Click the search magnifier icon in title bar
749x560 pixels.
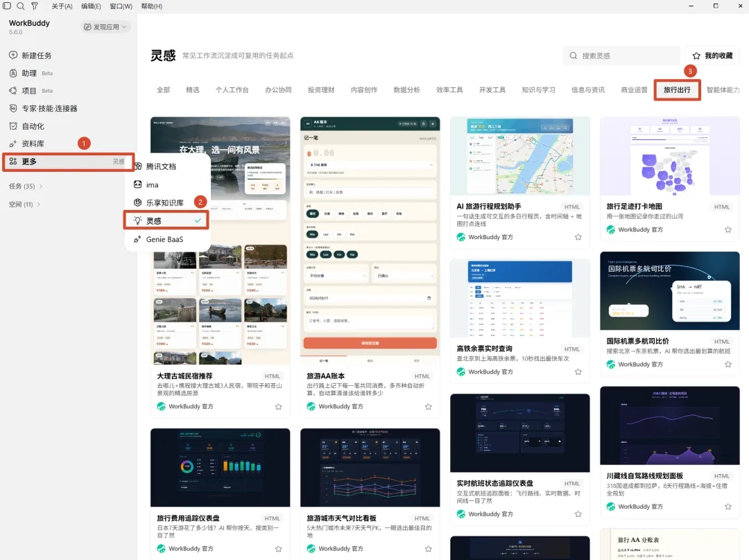click(x=21, y=6)
